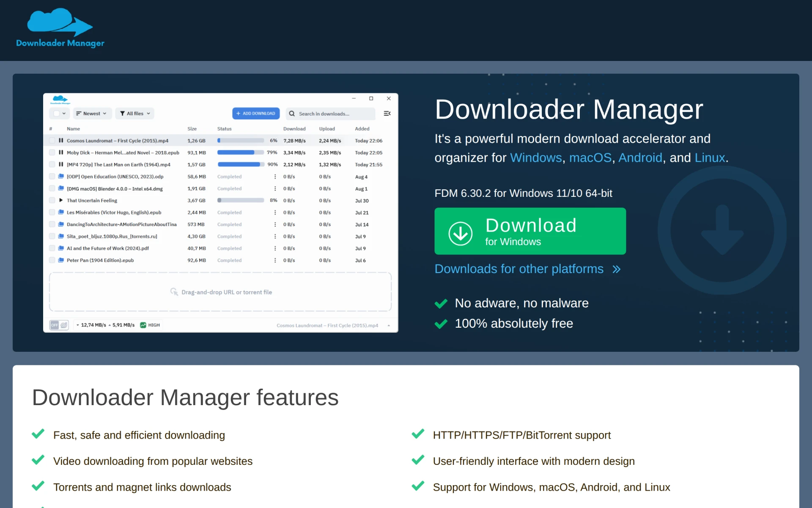Pause Moby Dick download using pause icon
Image resolution: width=812 pixels, height=508 pixels.
pyautogui.click(x=61, y=152)
